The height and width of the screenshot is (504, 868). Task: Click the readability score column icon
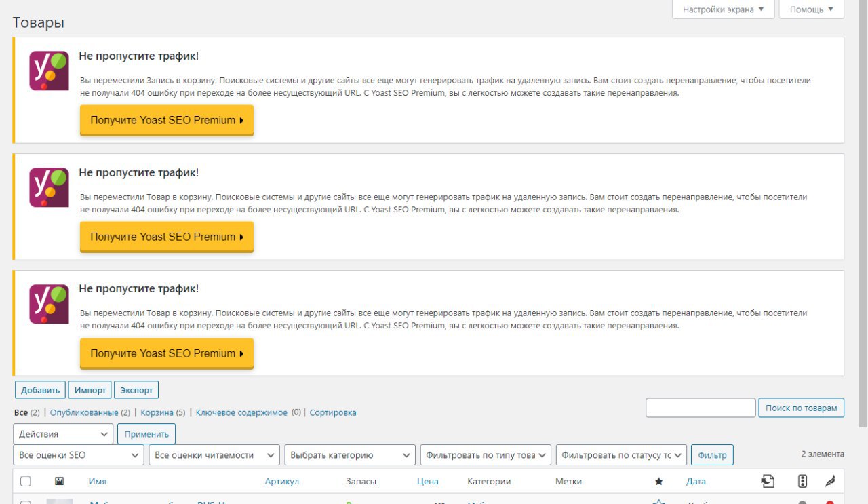point(830,481)
